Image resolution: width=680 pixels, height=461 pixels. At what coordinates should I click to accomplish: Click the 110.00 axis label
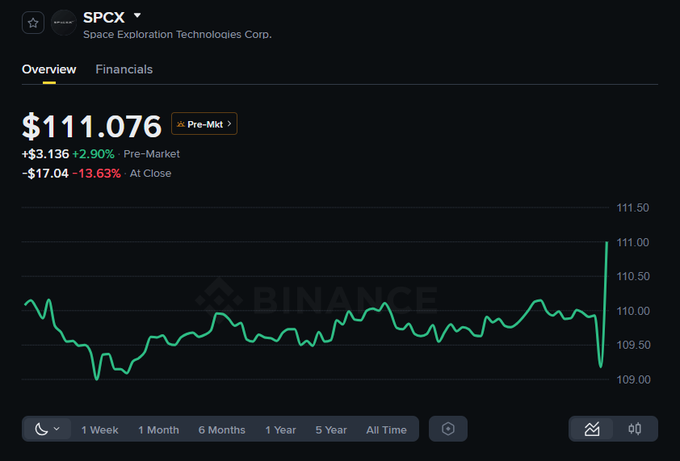633,311
